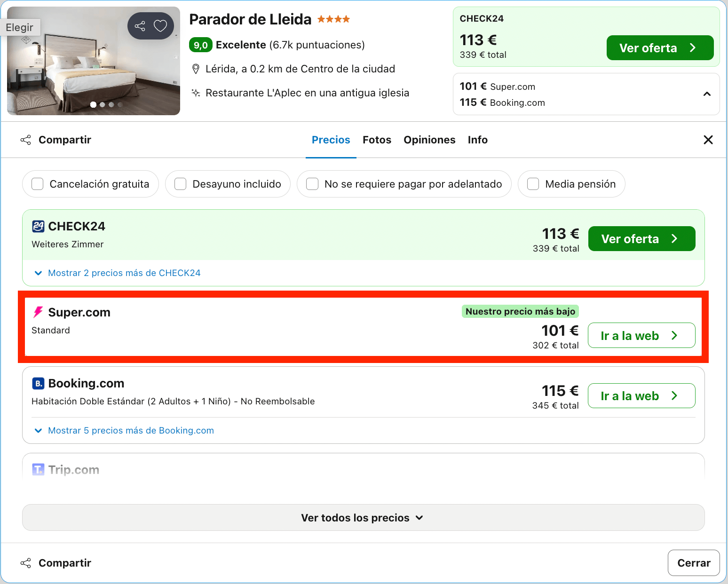The width and height of the screenshot is (728, 584).
Task: Click the share icon on hotel photo
Action: pos(140,26)
